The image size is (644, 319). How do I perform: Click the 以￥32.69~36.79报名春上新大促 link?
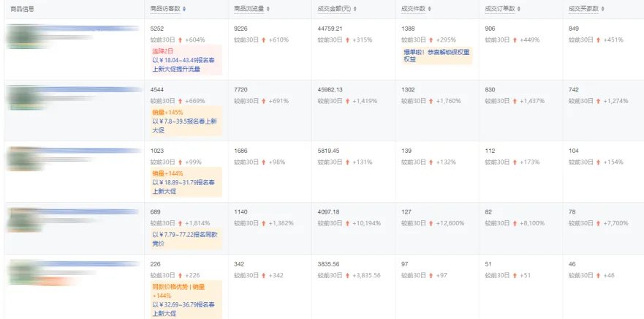(x=184, y=307)
